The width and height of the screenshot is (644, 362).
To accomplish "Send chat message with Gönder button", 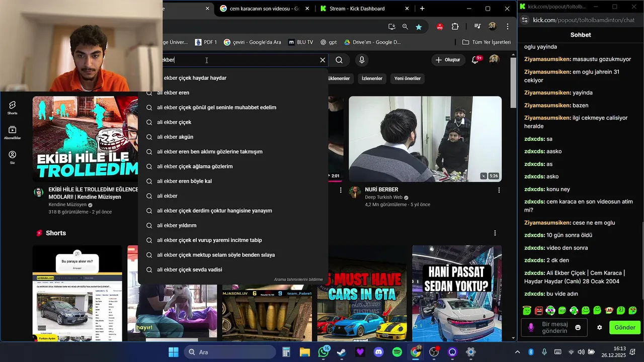I will click(x=624, y=327).
